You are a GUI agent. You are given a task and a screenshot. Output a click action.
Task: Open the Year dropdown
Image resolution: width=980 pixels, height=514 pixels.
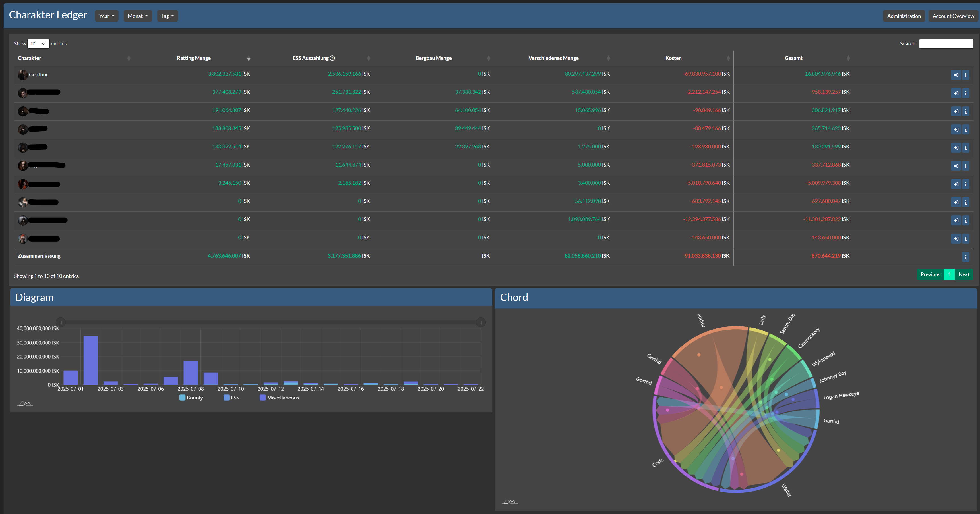tap(107, 16)
